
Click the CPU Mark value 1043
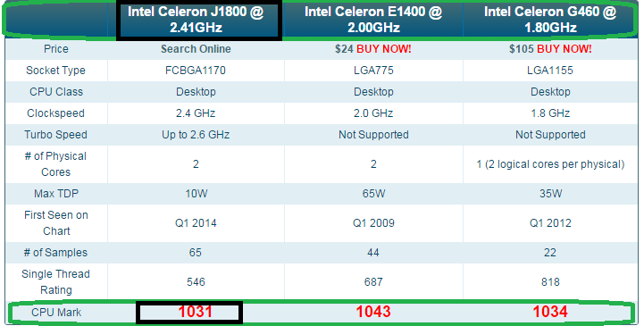click(x=373, y=312)
